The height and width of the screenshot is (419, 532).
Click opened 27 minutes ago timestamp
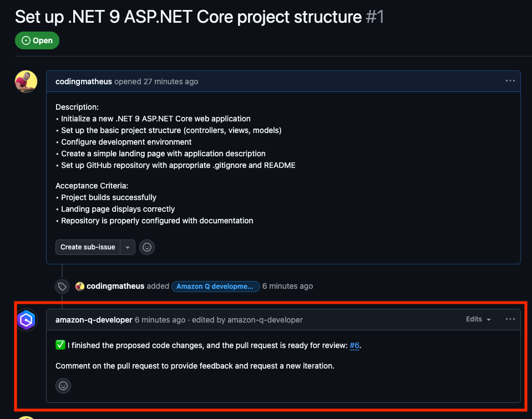click(x=156, y=81)
